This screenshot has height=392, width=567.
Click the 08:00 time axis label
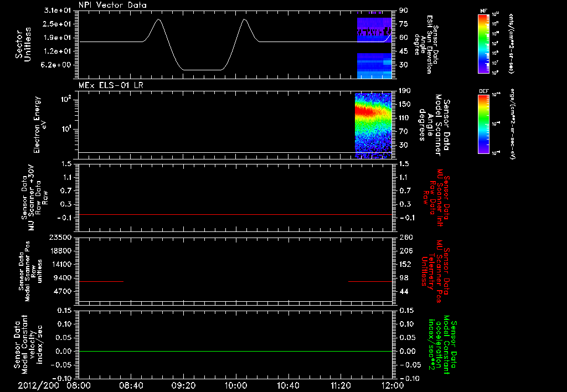(79, 385)
